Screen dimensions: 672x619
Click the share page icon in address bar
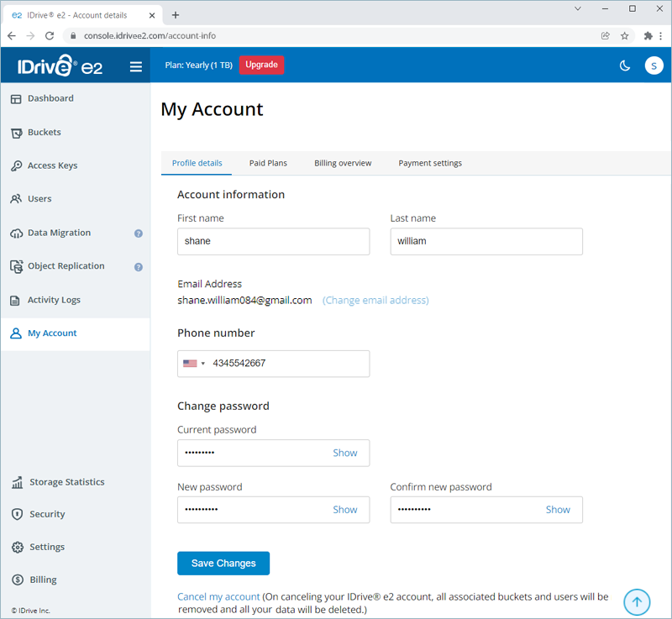click(x=605, y=36)
